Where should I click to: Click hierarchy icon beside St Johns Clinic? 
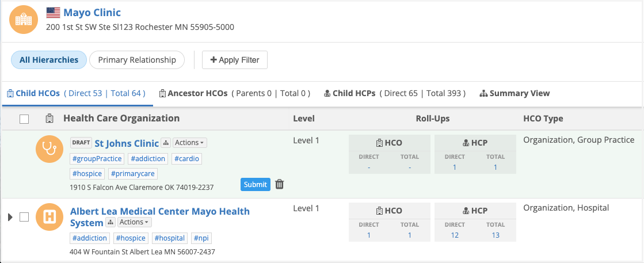[166, 143]
